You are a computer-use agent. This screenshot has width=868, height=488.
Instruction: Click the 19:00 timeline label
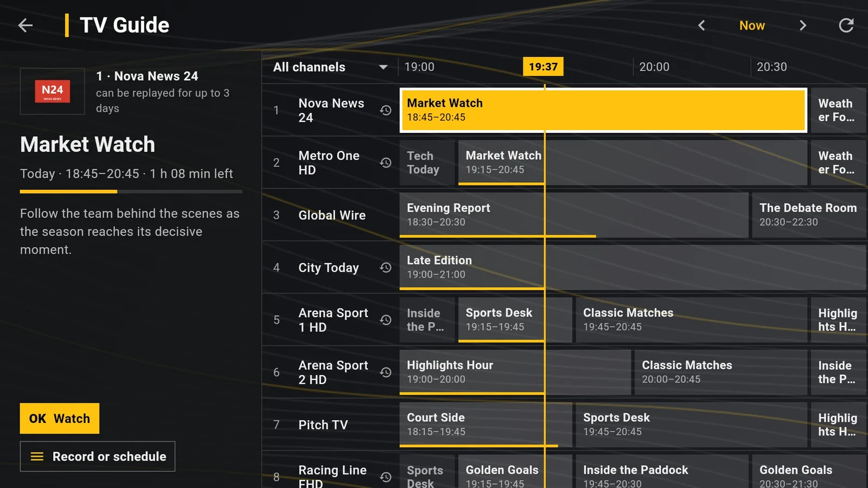419,67
